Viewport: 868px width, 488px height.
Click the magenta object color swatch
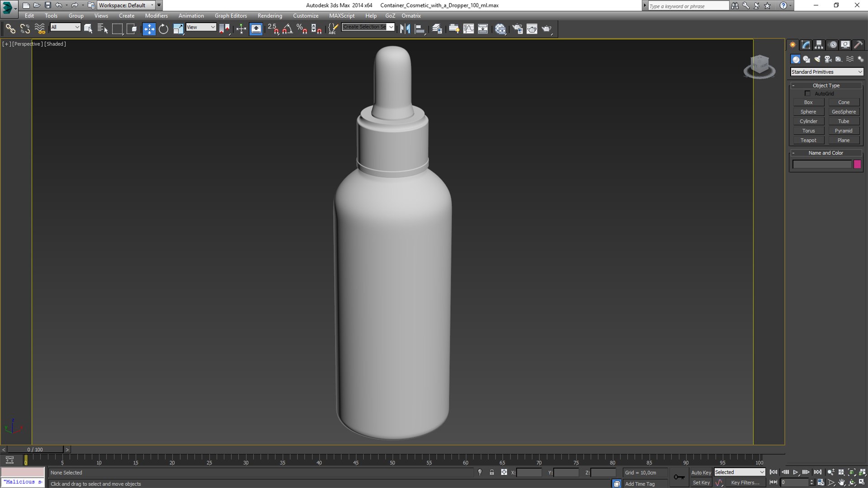[857, 164]
